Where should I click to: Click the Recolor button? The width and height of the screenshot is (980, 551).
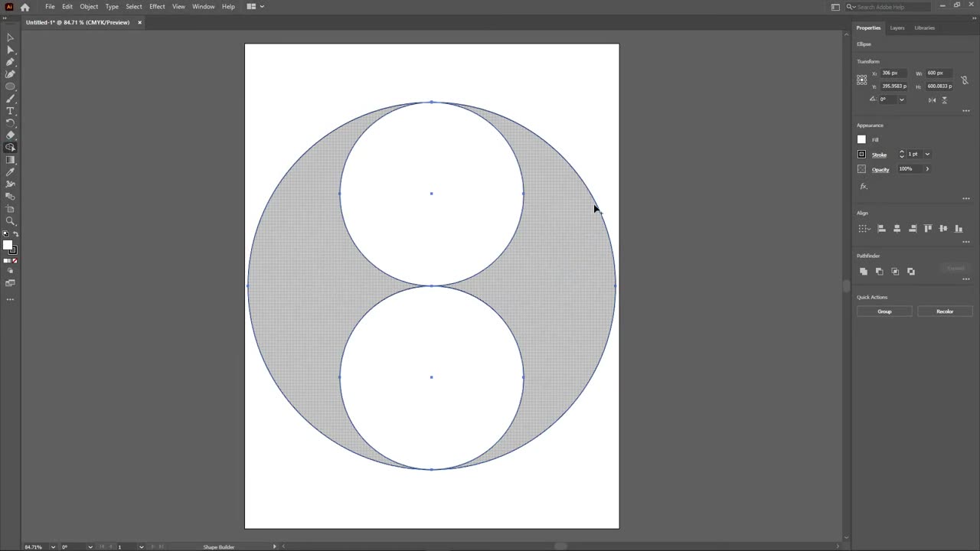[945, 311]
